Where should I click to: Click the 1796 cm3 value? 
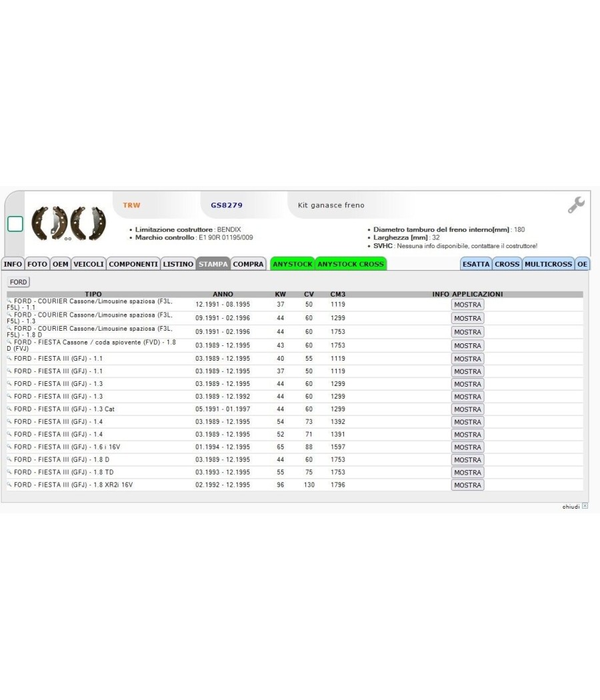338,485
